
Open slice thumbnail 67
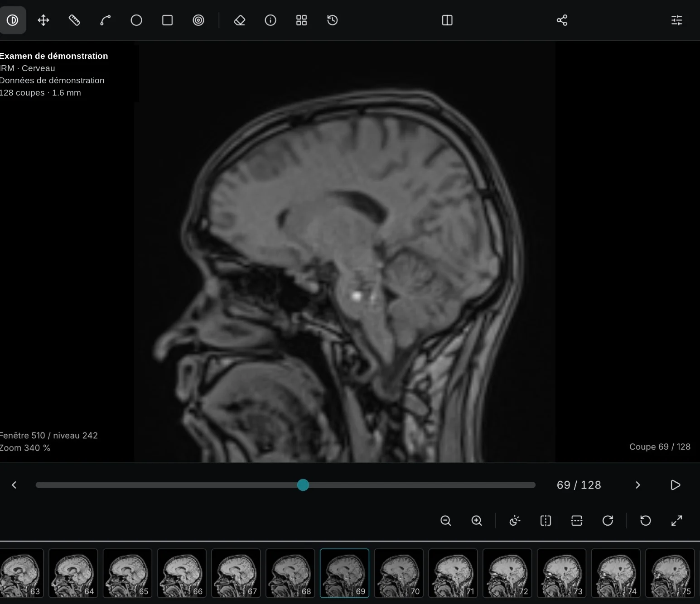pos(236,573)
